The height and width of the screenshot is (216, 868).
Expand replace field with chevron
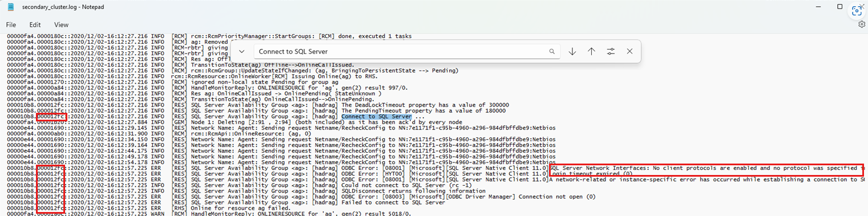point(242,51)
